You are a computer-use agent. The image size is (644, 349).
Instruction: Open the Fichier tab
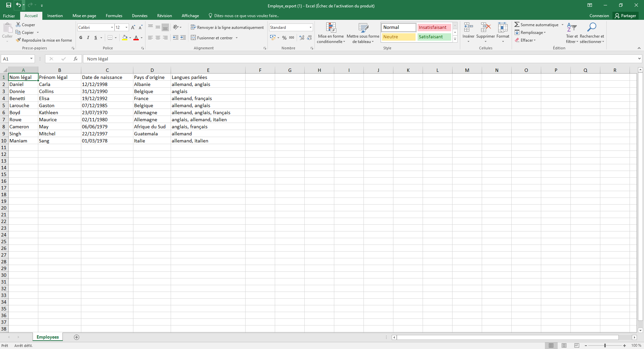[x=9, y=16]
